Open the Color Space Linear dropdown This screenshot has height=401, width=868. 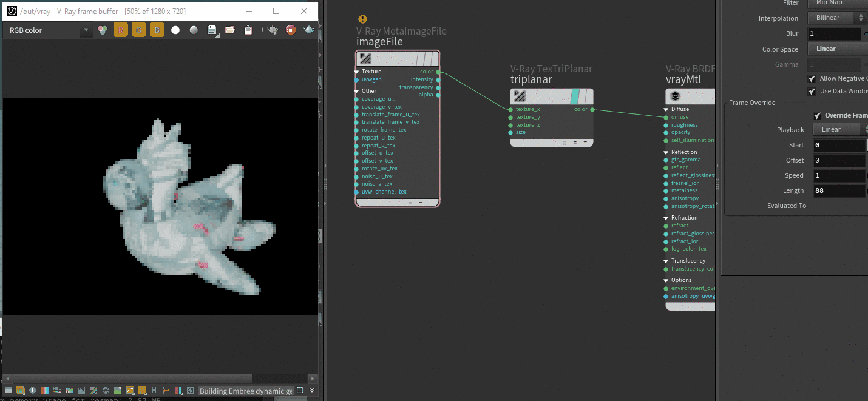(x=838, y=49)
